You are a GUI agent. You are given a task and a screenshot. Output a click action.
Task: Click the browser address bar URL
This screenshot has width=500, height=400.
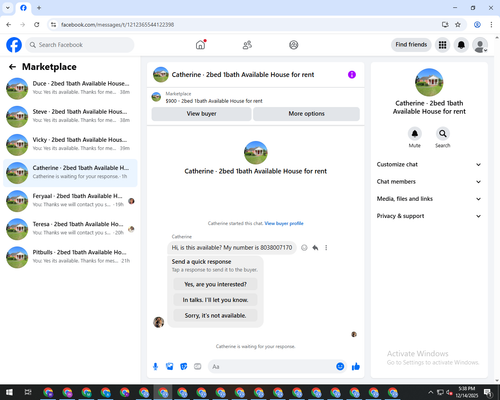point(117,25)
